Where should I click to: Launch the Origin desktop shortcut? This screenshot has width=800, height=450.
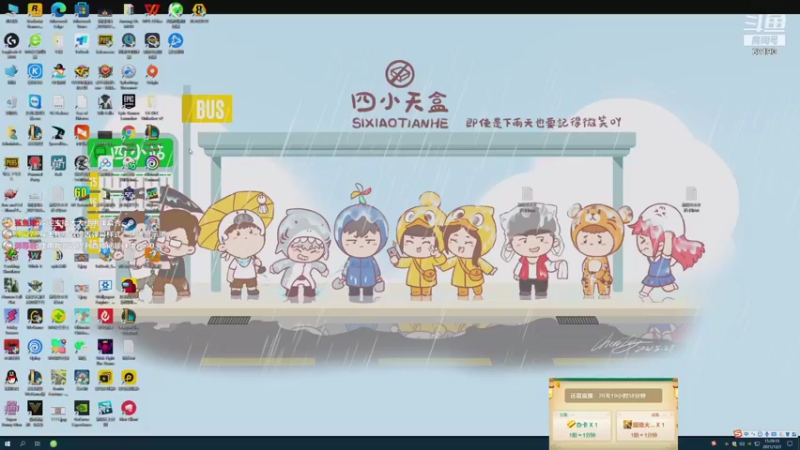(x=152, y=71)
